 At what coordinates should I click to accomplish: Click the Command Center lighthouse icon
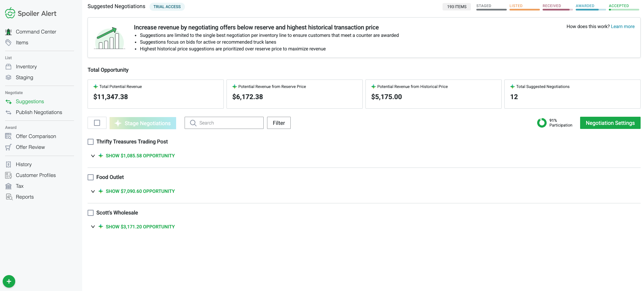click(x=8, y=32)
